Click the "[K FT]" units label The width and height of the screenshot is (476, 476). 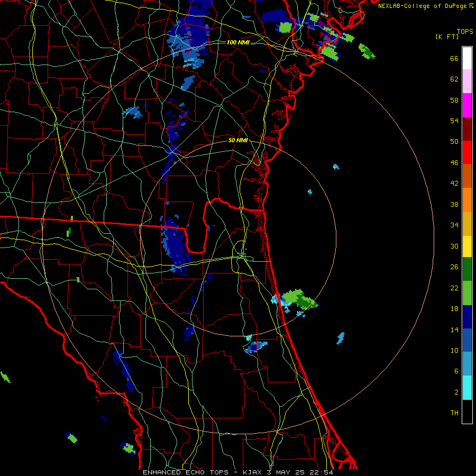[447, 37]
